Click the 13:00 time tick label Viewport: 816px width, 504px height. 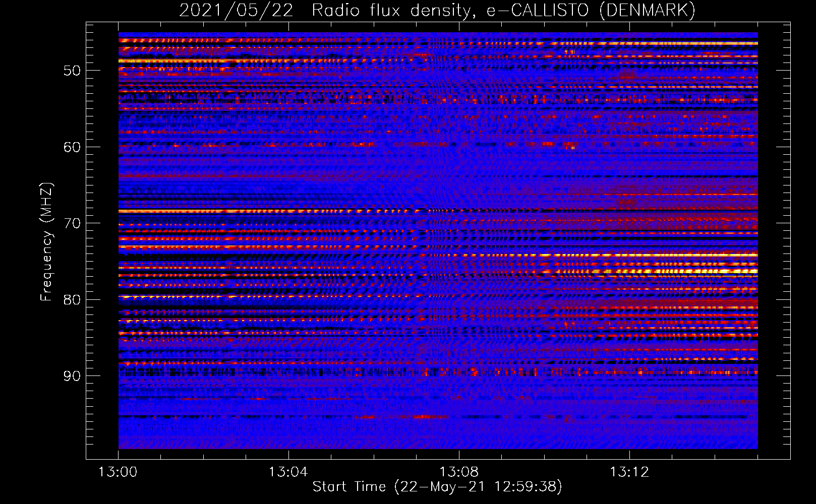pyautogui.click(x=118, y=472)
